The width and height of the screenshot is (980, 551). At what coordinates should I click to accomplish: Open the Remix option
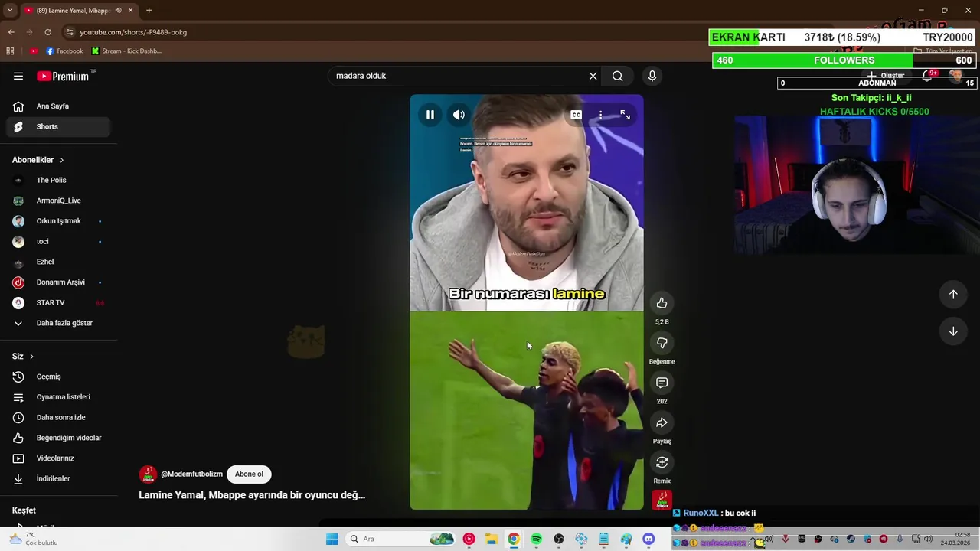pos(661,462)
